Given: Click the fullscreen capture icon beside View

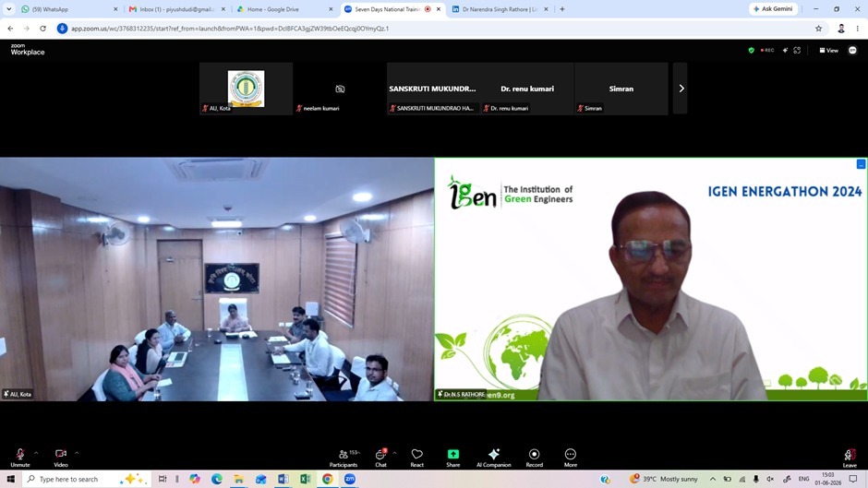Looking at the screenshot, I should (797, 51).
